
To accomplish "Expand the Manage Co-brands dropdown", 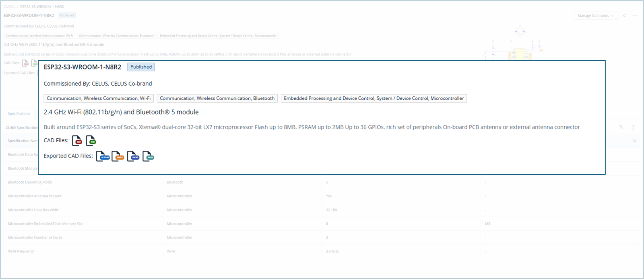I will [x=596, y=16].
